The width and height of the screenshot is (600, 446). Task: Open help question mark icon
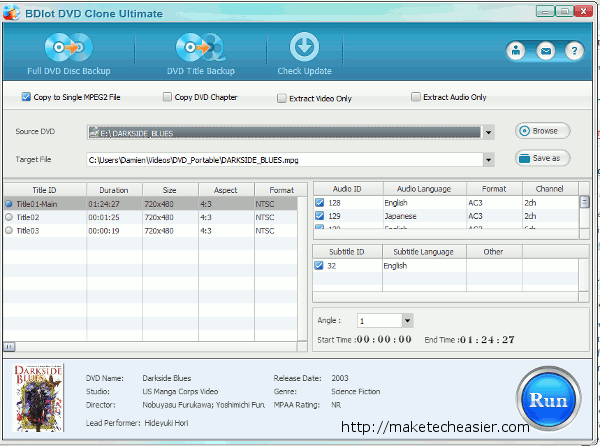click(x=574, y=50)
